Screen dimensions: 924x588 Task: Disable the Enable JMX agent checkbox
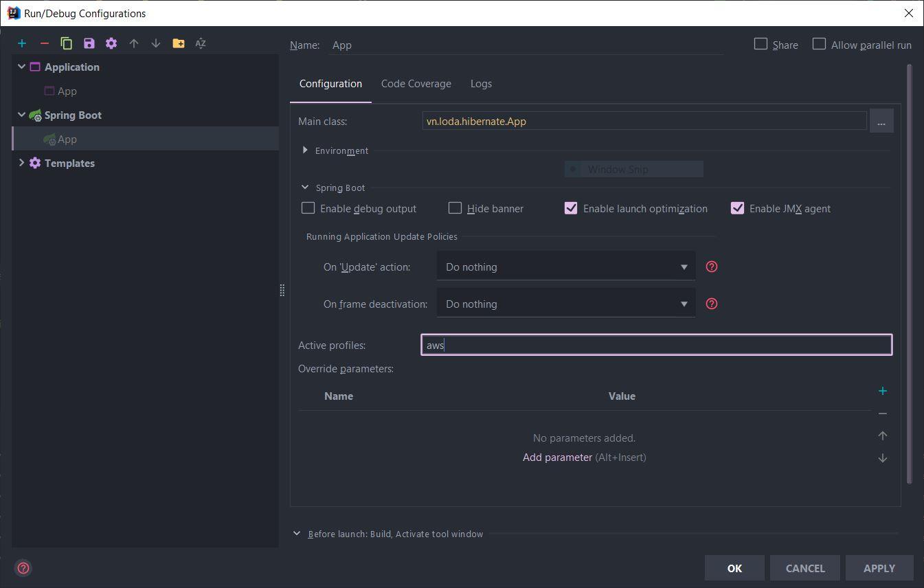click(x=737, y=208)
